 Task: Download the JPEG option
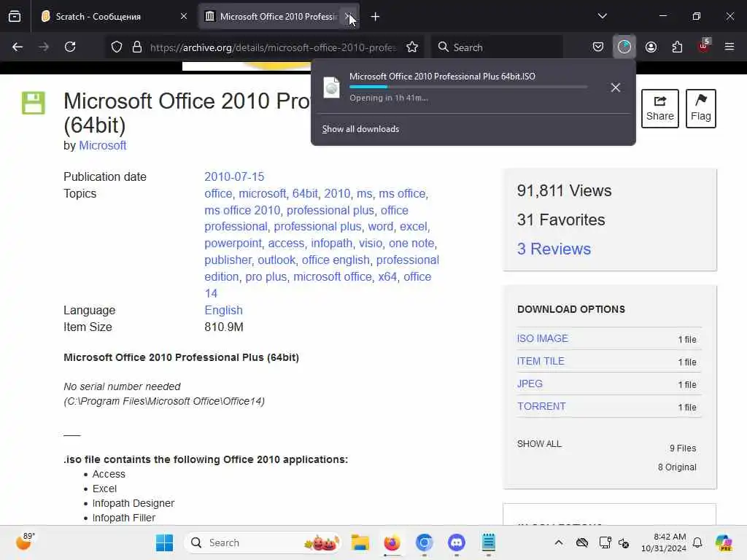click(530, 384)
